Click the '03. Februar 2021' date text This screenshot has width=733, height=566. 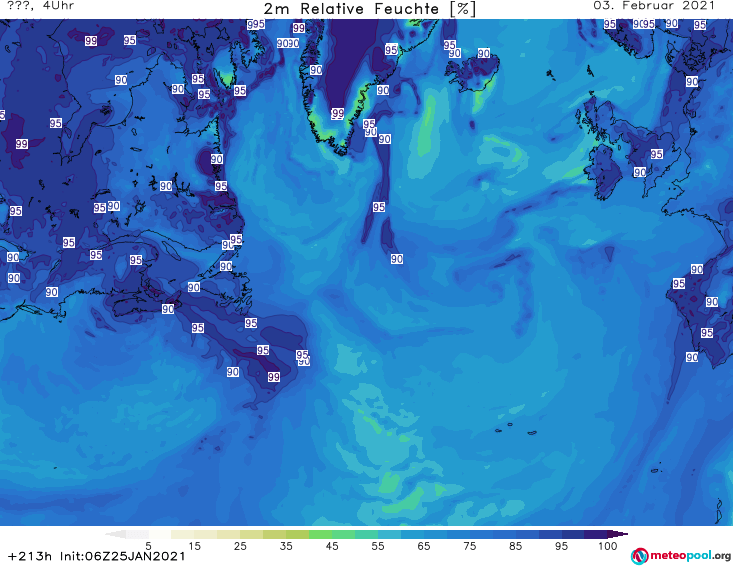(654, 6)
